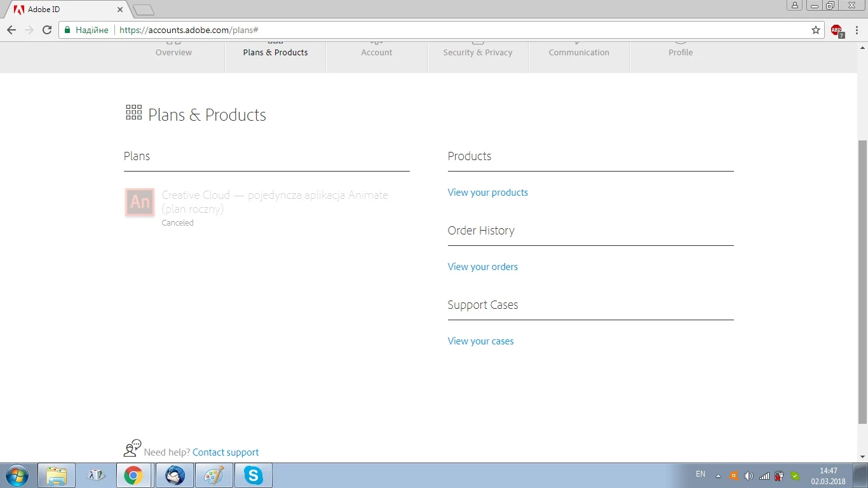
Task: Click the View your cases link
Action: 480,341
